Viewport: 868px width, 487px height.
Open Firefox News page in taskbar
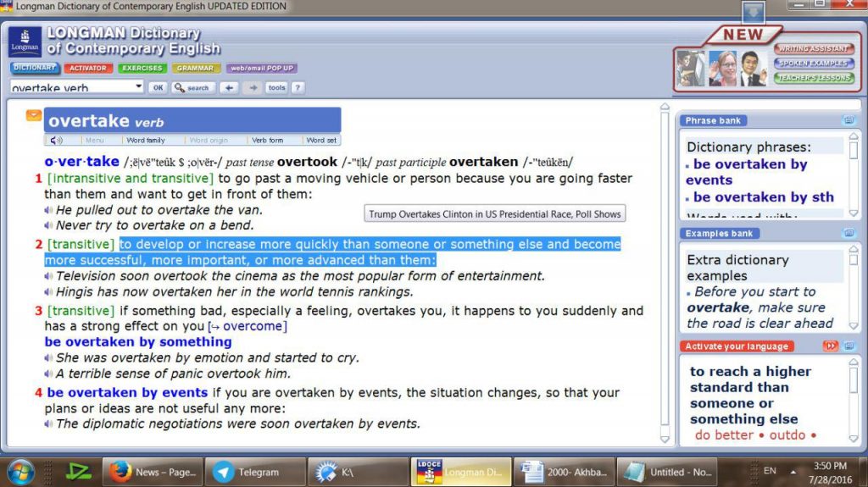153,472
